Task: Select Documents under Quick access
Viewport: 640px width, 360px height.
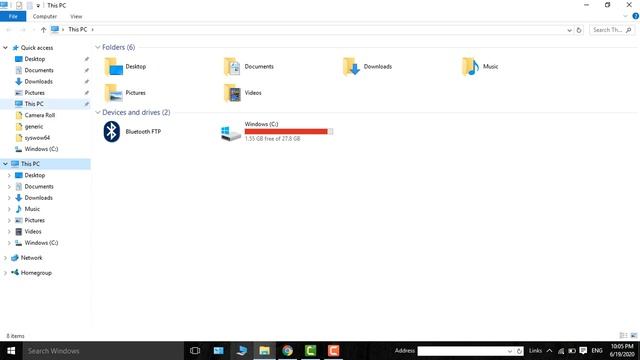Action: [x=39, y=70]
